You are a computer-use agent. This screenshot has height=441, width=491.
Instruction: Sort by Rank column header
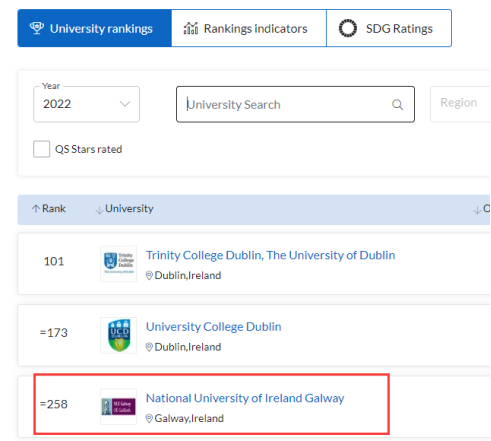coord(49,209)
